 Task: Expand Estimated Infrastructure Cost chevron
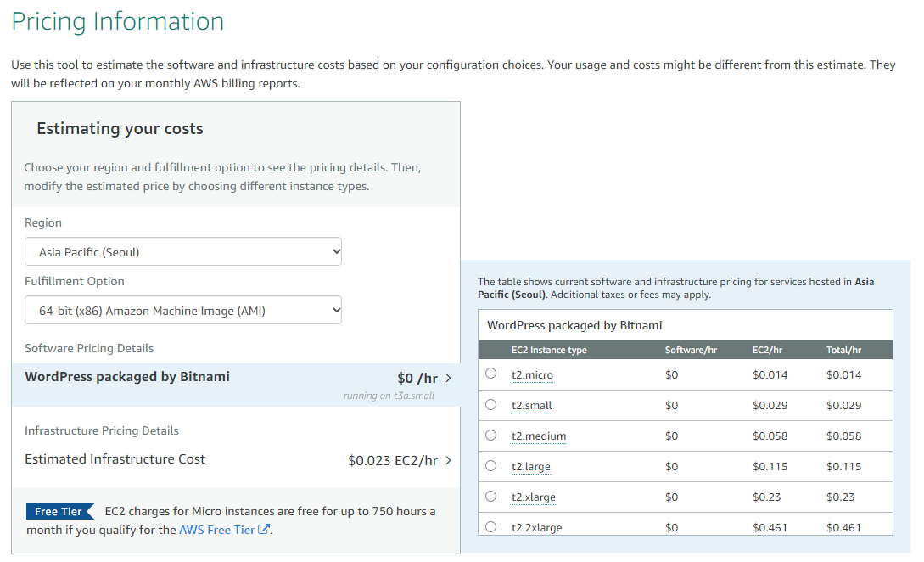pos(449,460)
